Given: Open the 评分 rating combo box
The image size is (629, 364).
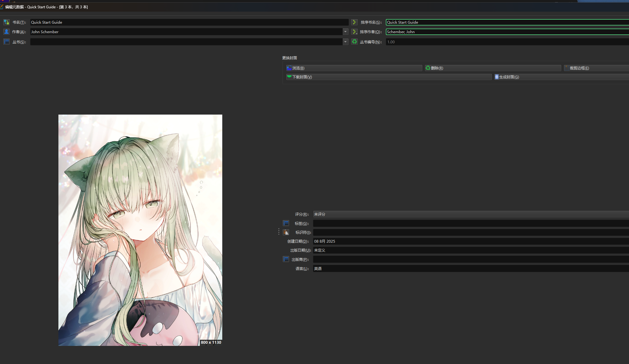Looking at the screenshot, I should 470,214.
